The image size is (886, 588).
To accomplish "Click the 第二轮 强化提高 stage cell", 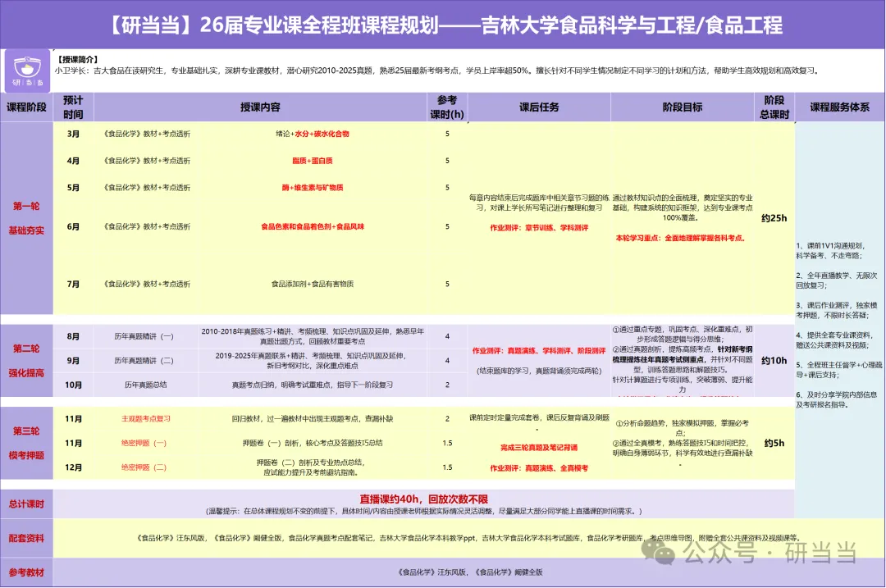I will tap(26, 360).
